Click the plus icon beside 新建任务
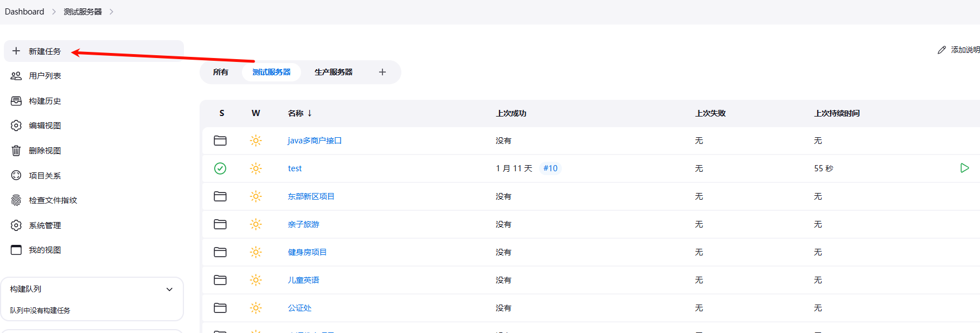Image resolution: width=980 pixels, height=333 pixels. pos(16,51)
